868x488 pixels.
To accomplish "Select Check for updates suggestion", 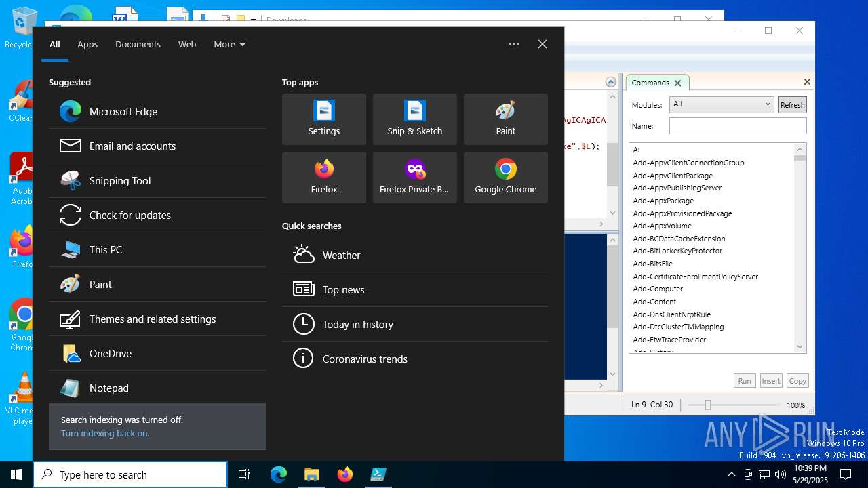I will 157,215.
